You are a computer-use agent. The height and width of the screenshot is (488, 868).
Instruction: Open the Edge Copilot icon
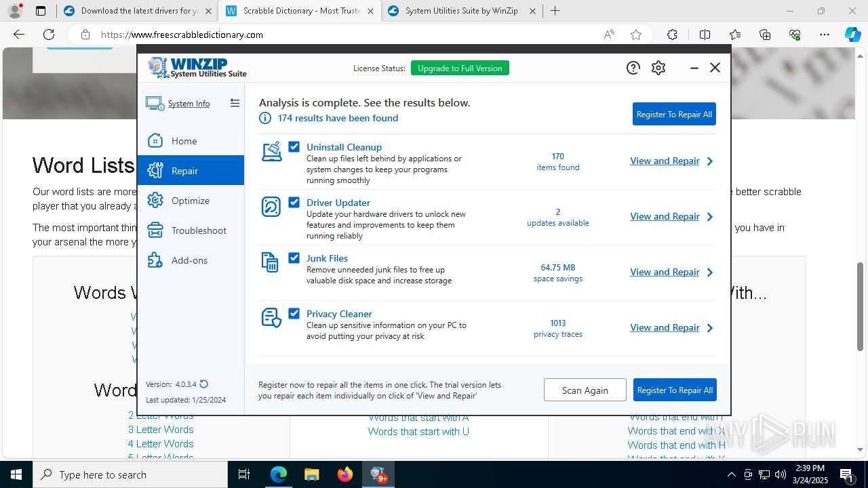pyautogui.click(x=852, y=35)
